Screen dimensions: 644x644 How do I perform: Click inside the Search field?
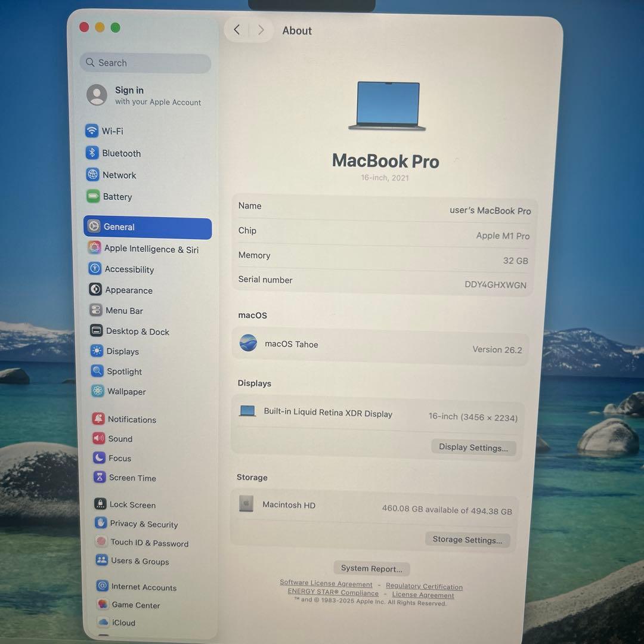(x=145, y=63)
